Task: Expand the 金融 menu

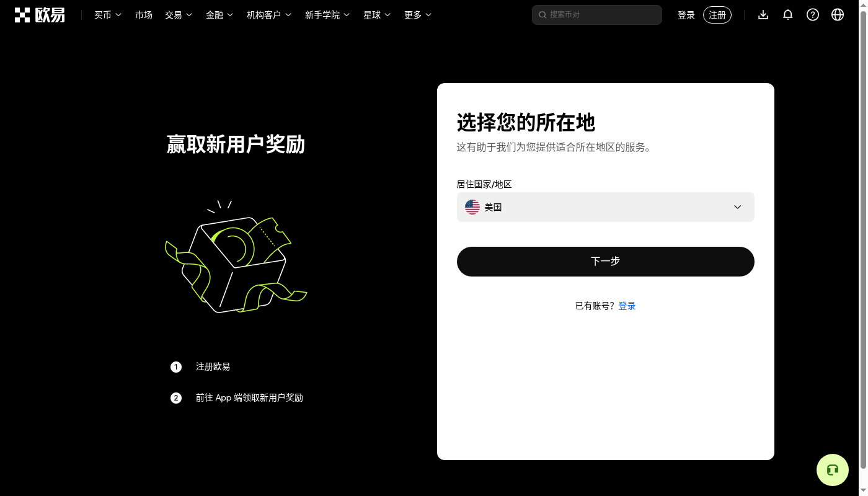Action: coord(219,15)
